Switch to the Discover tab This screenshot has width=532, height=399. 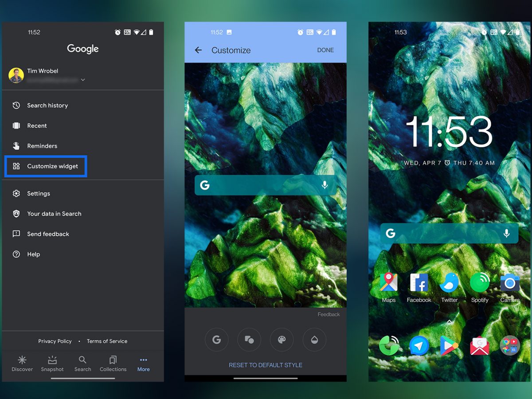[22, 364]
